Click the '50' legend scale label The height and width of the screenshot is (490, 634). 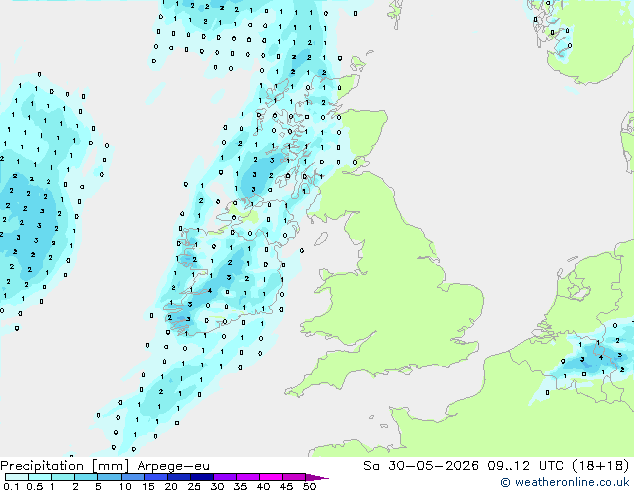click(x=310, y=486)
